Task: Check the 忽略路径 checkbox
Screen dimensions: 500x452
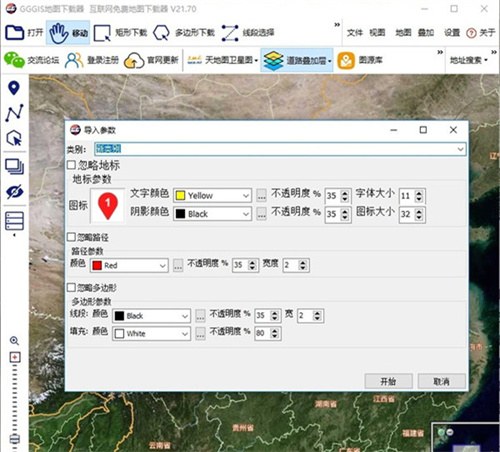Action: 71,237
